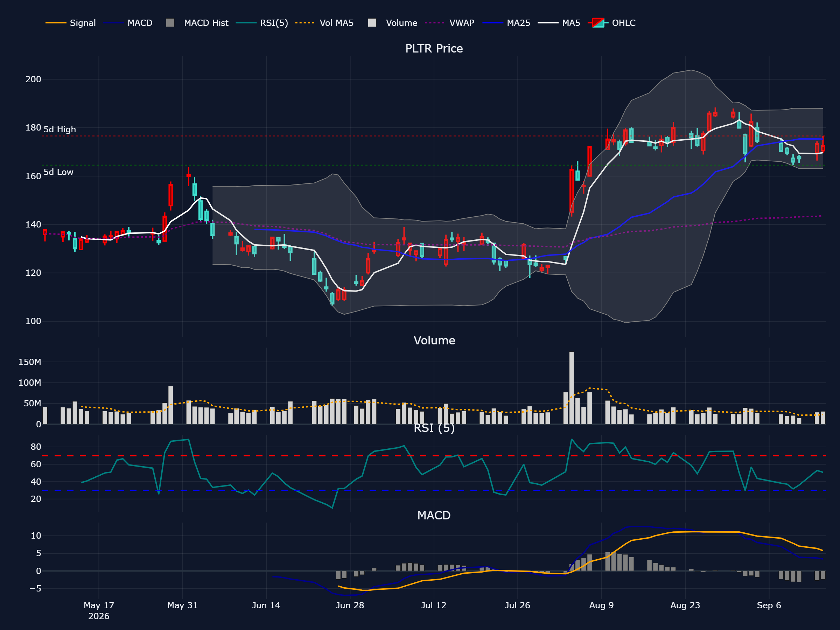
Task: Click the Aug 23 date tick label
Action: (685, 605)
